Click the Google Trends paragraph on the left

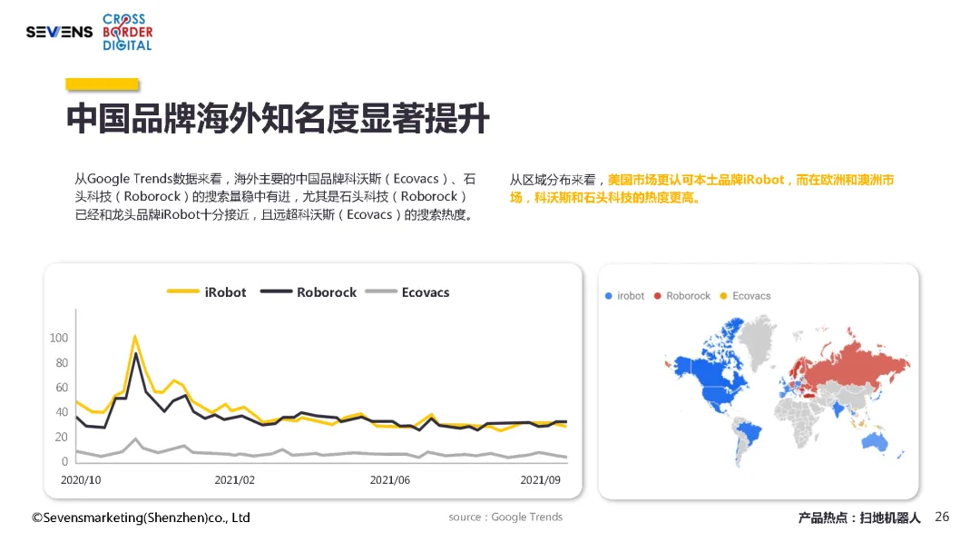pyautogui.click(x=276, y=196)
